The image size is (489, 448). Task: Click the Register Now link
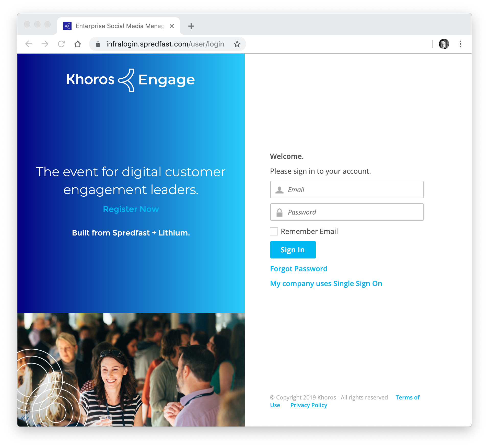tap(131, 209)
